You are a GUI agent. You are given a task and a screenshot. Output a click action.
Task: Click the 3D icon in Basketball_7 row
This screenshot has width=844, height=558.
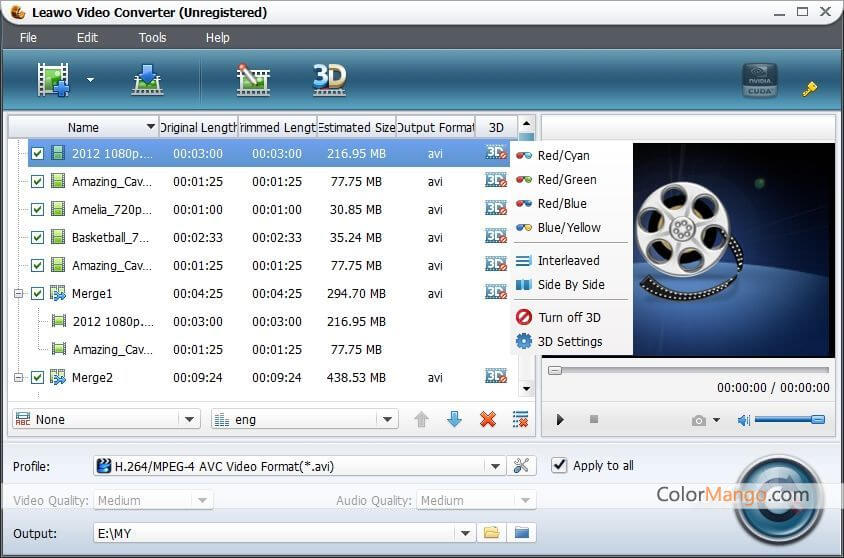496,236
